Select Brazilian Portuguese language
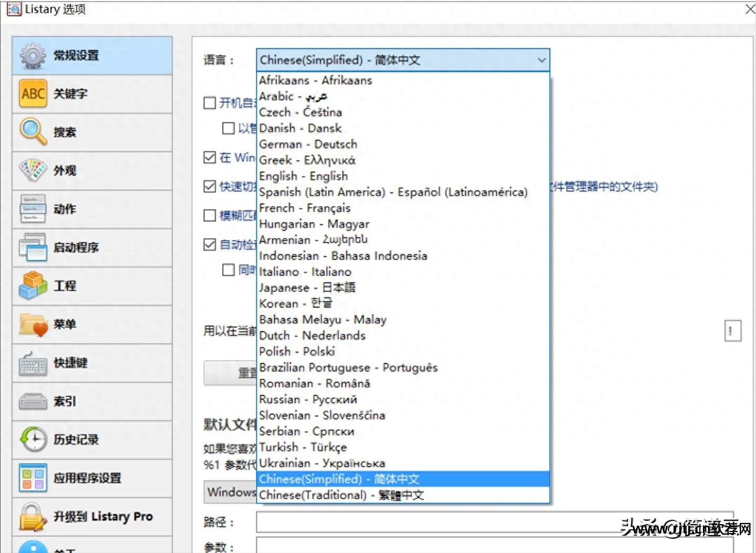Viewport: 756px width, 553px height. [403, 367]
